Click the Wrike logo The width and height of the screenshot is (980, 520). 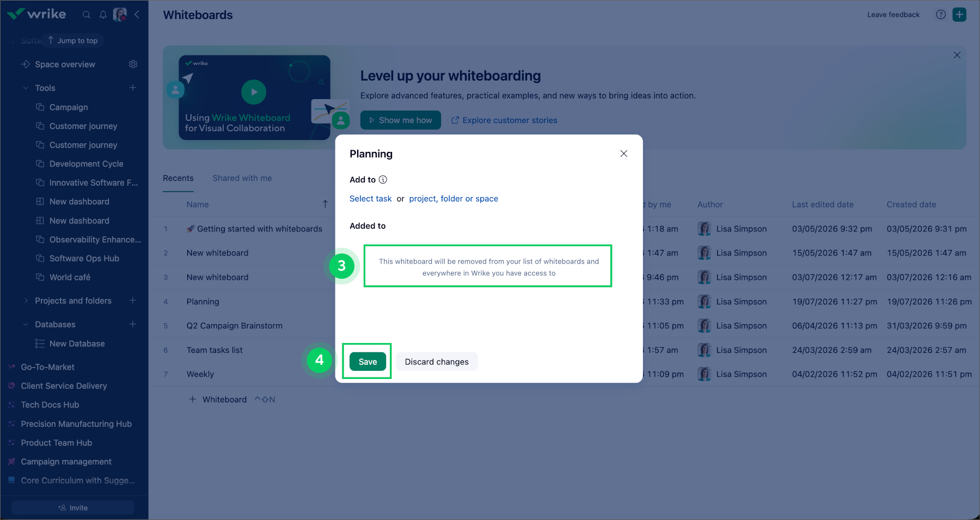click(36, 14)
